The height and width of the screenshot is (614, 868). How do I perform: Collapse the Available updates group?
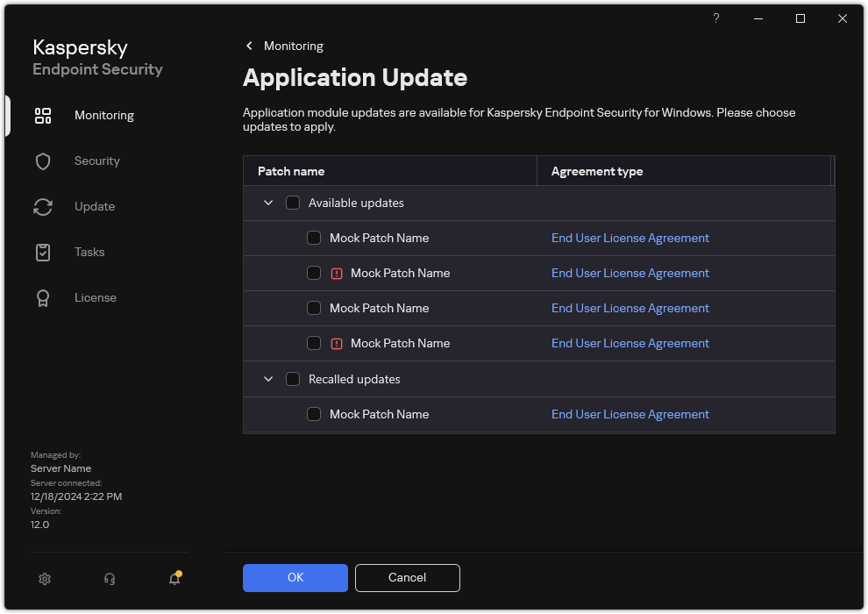(268, 203)
